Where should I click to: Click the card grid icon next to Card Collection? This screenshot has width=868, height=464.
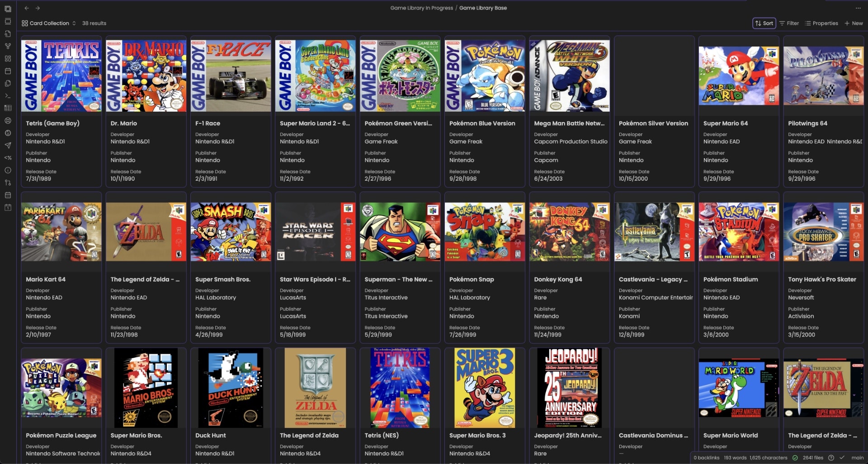(x=25, y=23)
